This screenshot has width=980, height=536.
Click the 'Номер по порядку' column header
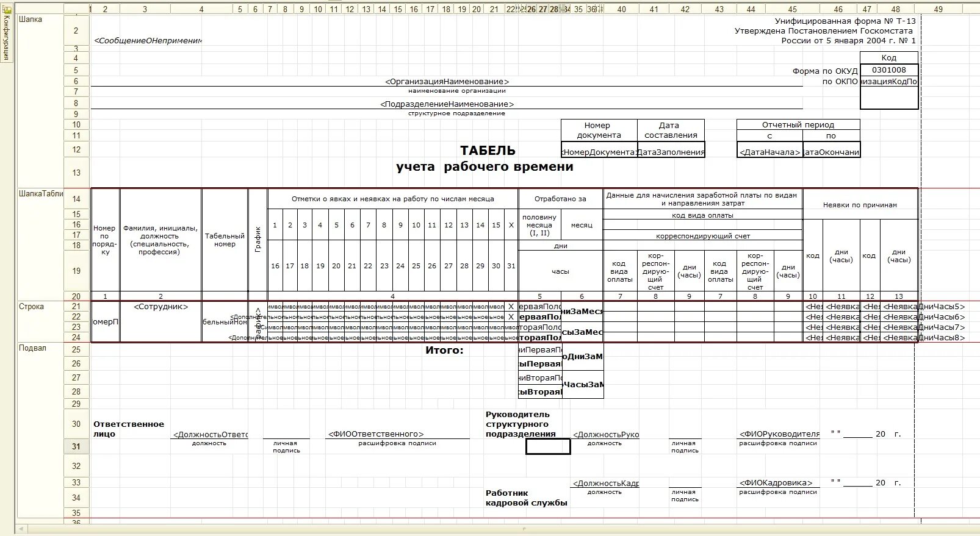[105, 240]
